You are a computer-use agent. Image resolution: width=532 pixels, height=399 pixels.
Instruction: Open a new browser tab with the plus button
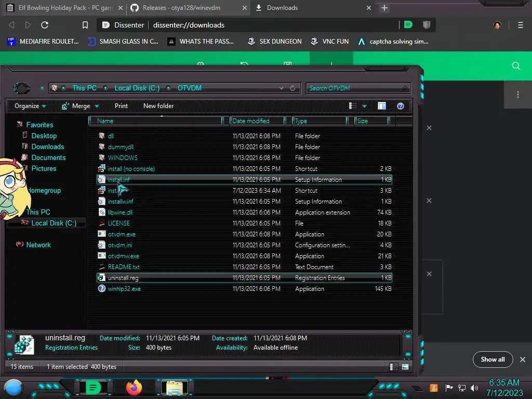click(384, 8)
